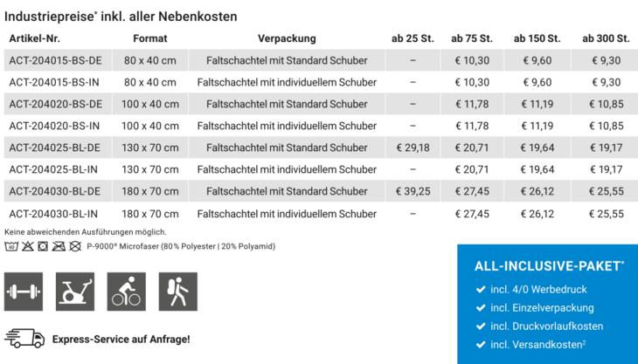
Task: Click the dumbbell weightlifting icon
Action: [24, 292]
